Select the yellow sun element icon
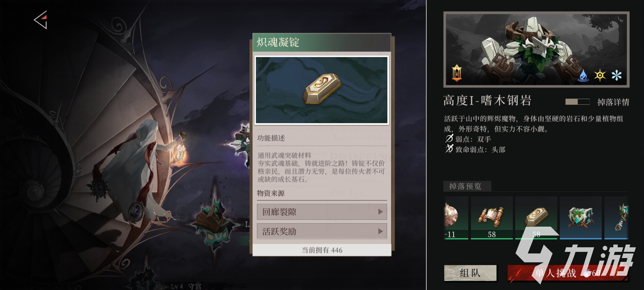The height and width of the screenshot is (290, 644). click(x=600, y=75)
